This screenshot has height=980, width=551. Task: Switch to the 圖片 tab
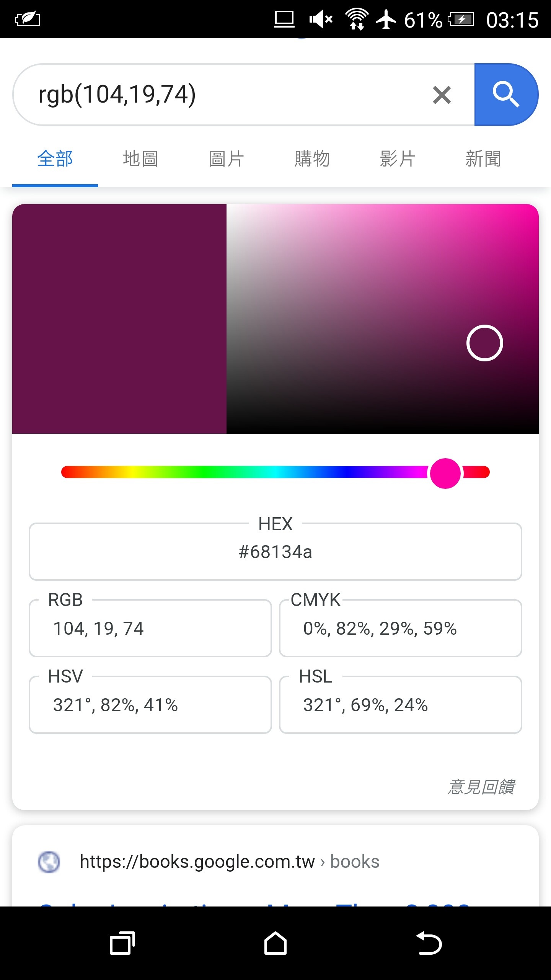(x=226, y=158)
